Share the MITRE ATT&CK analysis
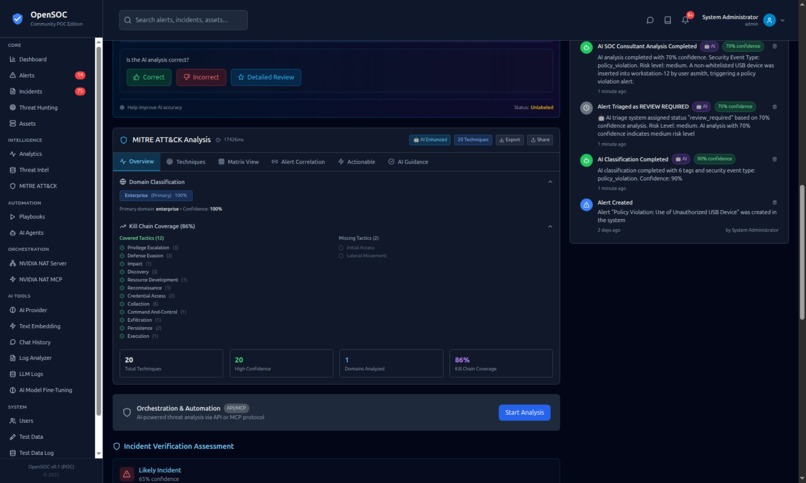 [540, 140]
